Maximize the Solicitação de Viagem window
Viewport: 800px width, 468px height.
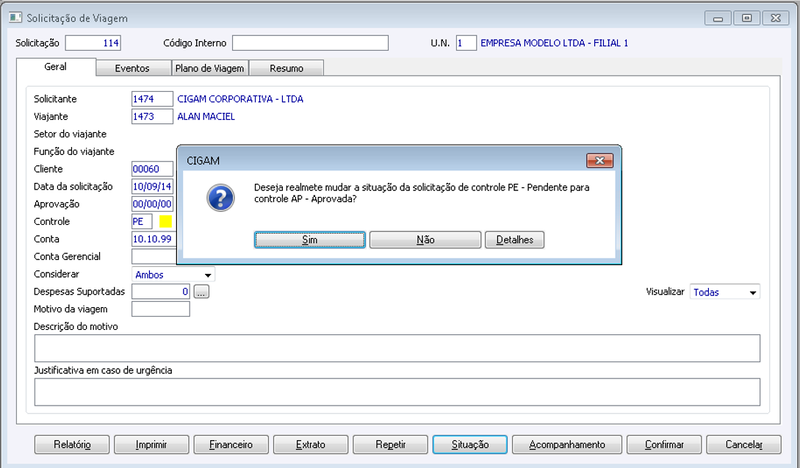747,18
